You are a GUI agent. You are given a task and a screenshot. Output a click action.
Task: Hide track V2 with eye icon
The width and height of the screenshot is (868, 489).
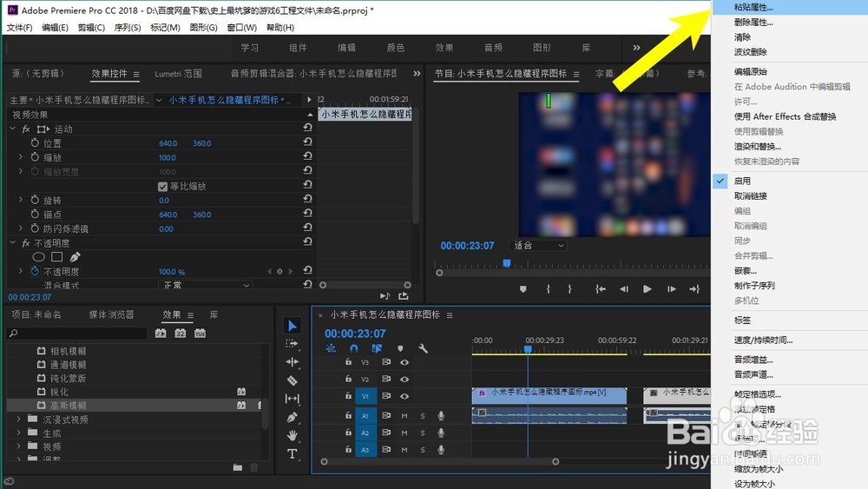(404, 380)
